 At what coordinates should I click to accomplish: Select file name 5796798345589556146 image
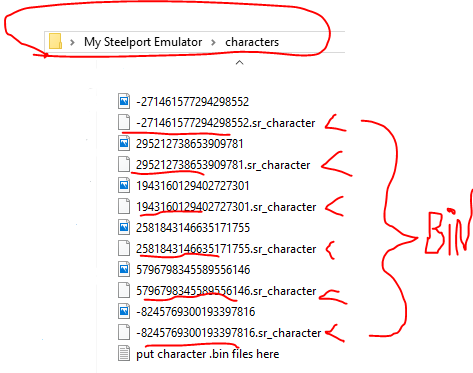[x=193, y=270]
